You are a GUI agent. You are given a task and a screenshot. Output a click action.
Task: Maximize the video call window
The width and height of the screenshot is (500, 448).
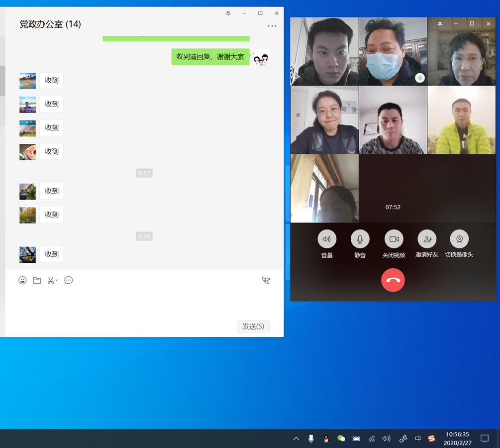click(x=472, y=23)
